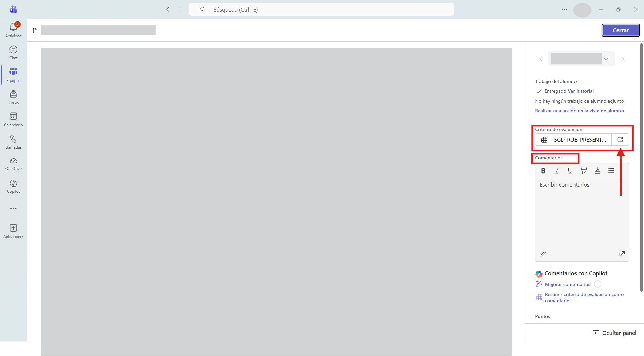Click Resumir criterio de evaluación como comentario

(584, 297)
